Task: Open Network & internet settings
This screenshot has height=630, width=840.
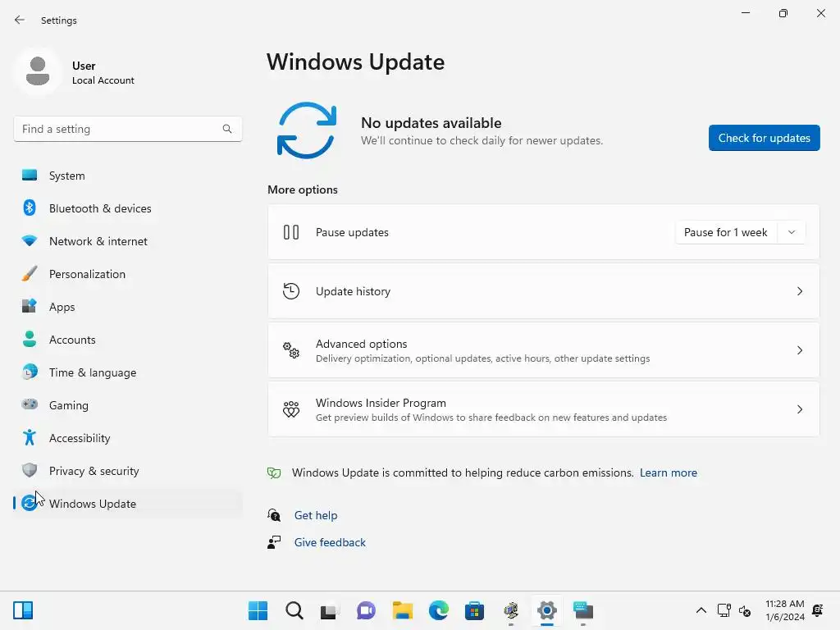Action: pyautogui.click(x=127, y=241)
